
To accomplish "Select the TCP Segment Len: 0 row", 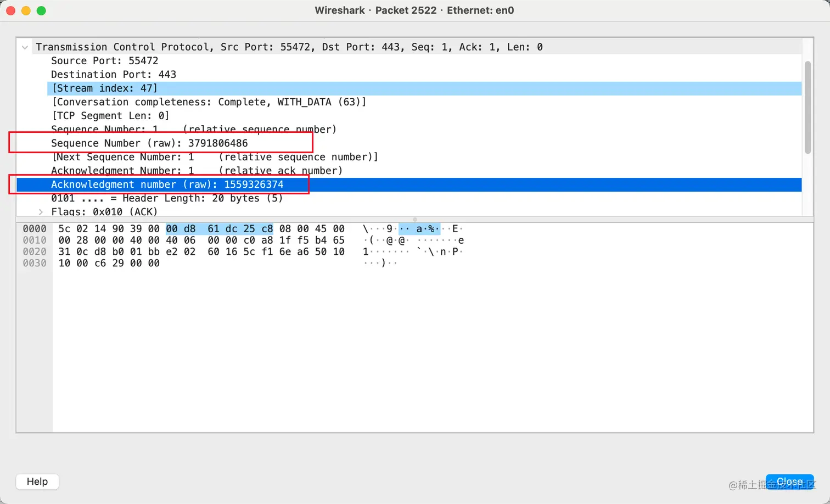I will pyautogui.click(x=424, y=116).
